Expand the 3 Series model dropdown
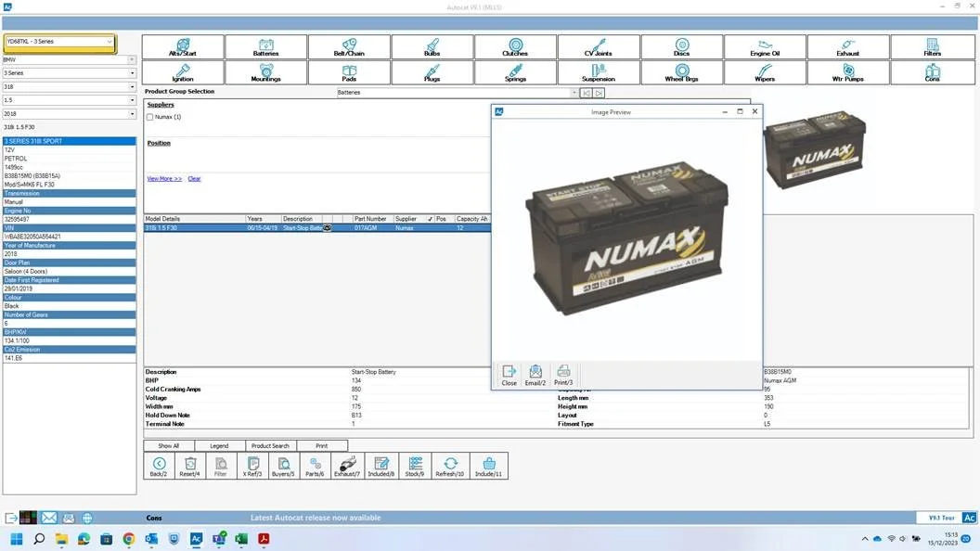980x551 pixels. [x=132, y=73]
